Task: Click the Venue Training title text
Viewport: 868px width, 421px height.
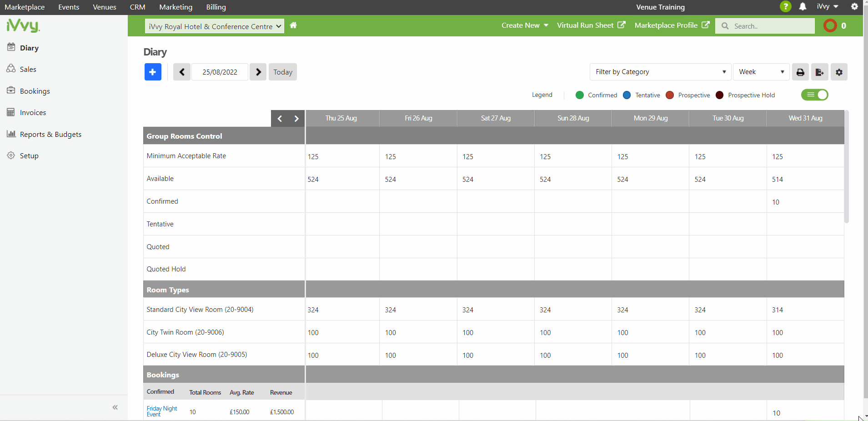Action: tap(660, 7)
